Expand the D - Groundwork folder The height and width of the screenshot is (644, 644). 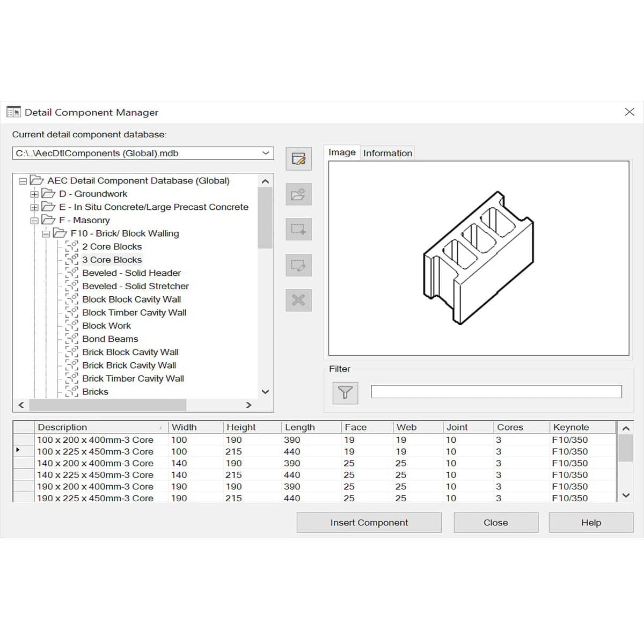[34, 194]
